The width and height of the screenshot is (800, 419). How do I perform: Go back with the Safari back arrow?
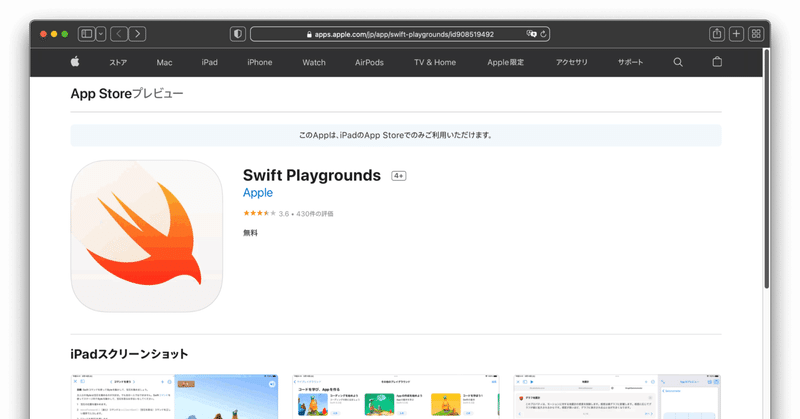(119, 34)
